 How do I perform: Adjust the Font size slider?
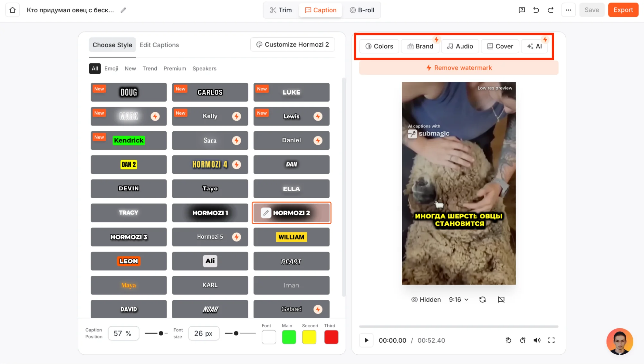[x=240, y=333]
